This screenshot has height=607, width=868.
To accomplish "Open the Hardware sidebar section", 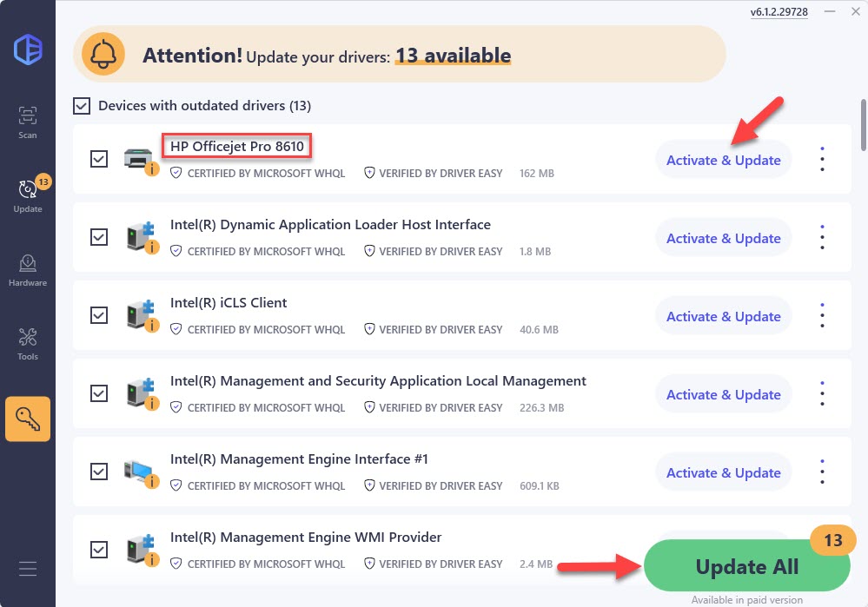I will coord(28,269).
